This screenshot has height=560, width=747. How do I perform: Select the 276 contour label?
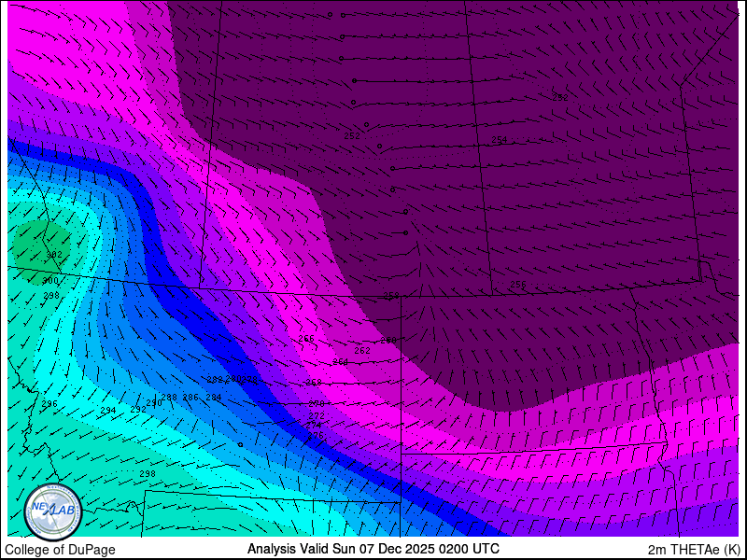pyautogui.click(x=316, y=435)
